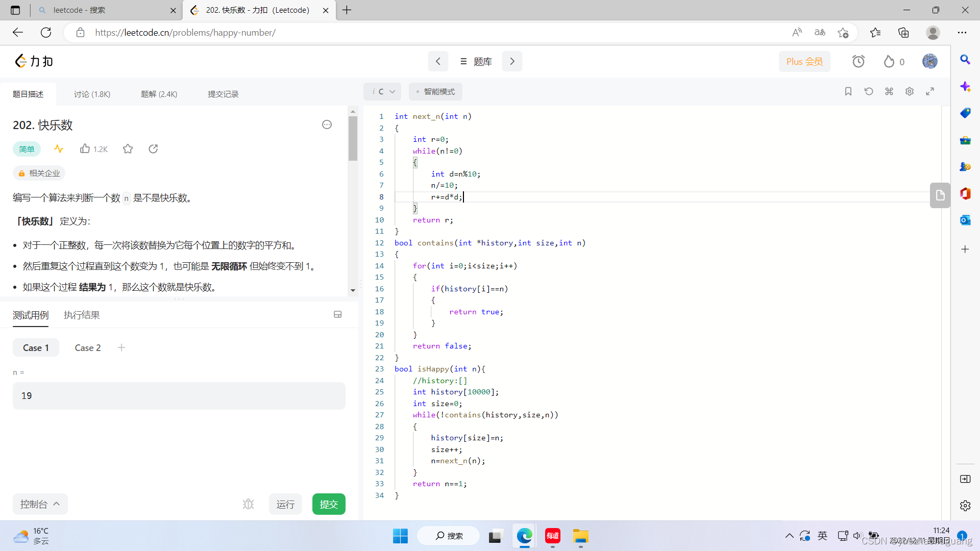The height and width of the screenshot is (551, 980).
Task: Open the keyboard shortcuts icon
Action: (x=889, y=91)
